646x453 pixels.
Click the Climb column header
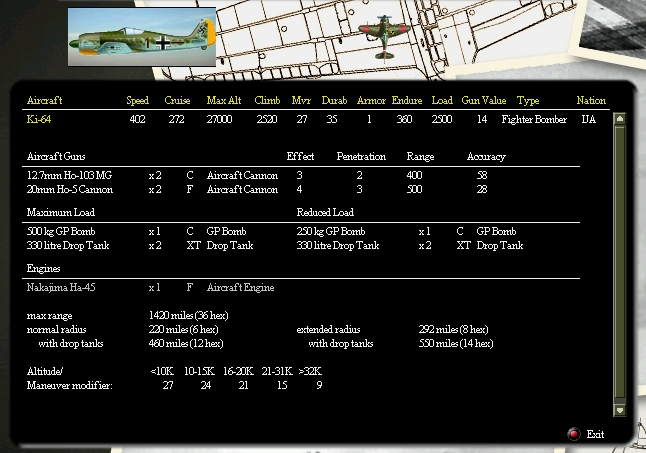(x=267, y=100)
